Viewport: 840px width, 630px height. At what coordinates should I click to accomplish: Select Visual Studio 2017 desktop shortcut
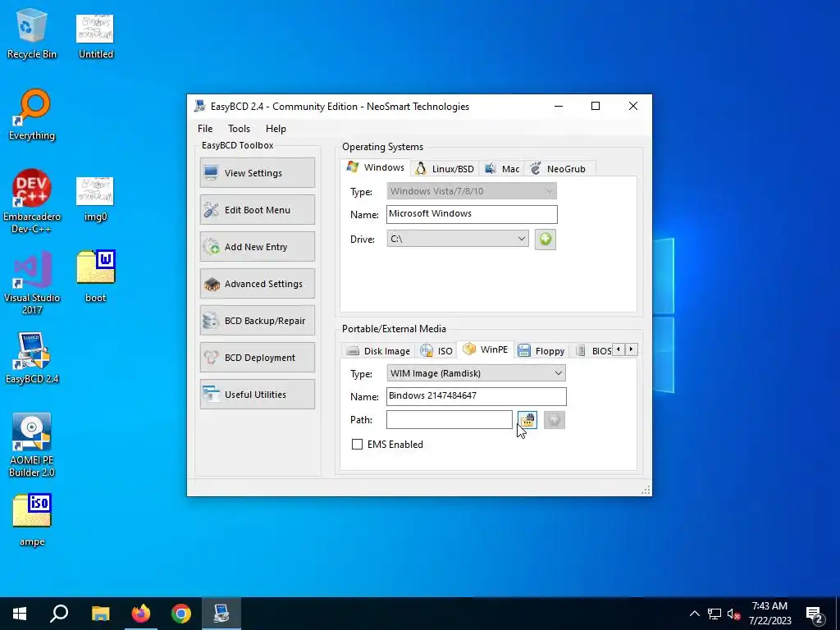coord(32,282)
